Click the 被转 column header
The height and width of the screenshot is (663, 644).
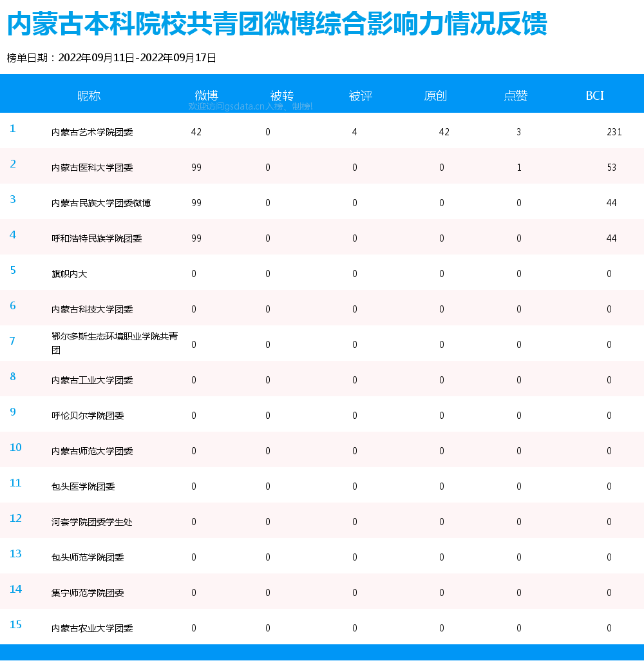[282, 96]
